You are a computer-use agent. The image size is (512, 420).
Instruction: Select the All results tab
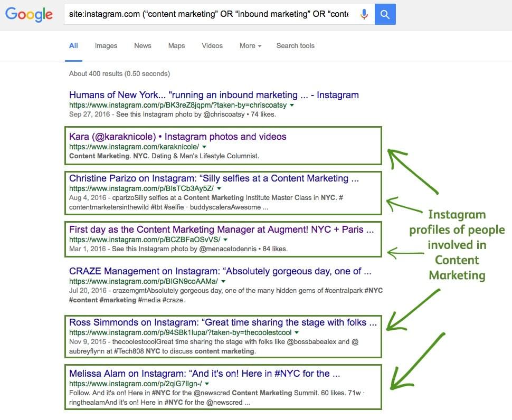click(73, 46)
